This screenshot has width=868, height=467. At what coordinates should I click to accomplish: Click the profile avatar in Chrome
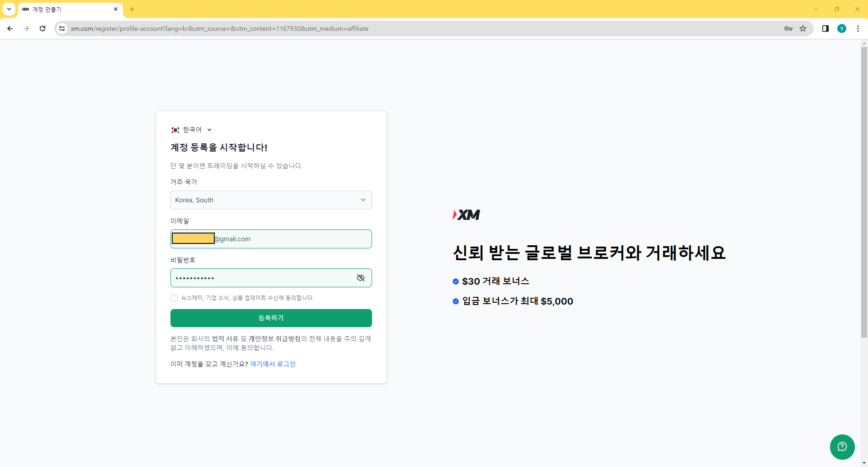[x=842, y=28]
